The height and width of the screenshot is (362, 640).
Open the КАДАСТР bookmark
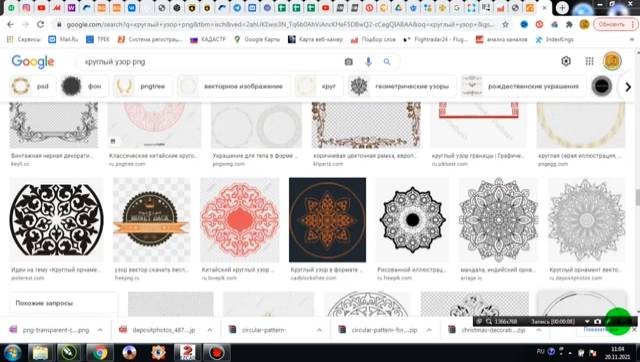tap(208, 40)
